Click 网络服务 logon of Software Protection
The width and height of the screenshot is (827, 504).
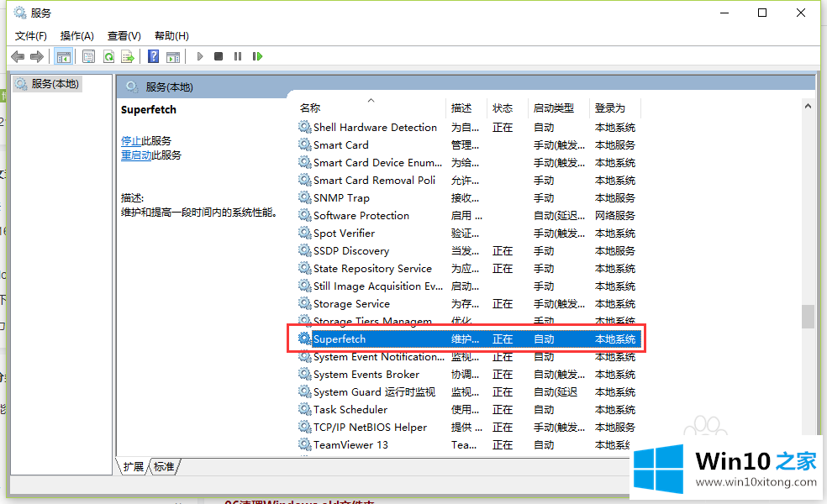click(x=615, y=215)
